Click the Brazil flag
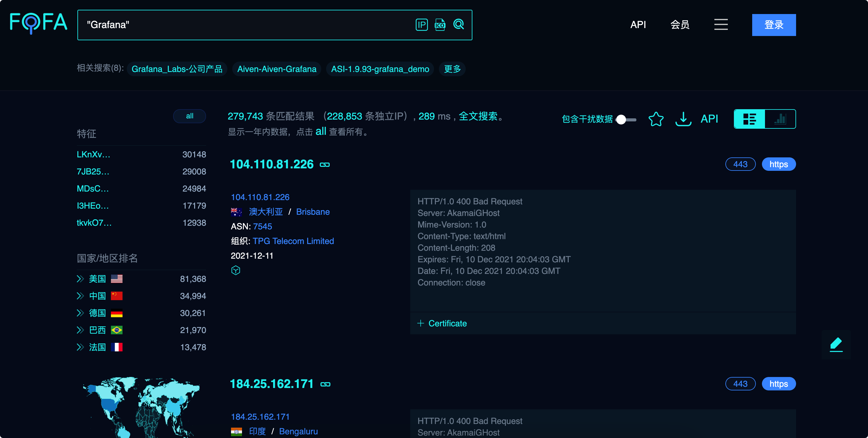The width and height of the screenshot is (868, 438). (117, 330)
